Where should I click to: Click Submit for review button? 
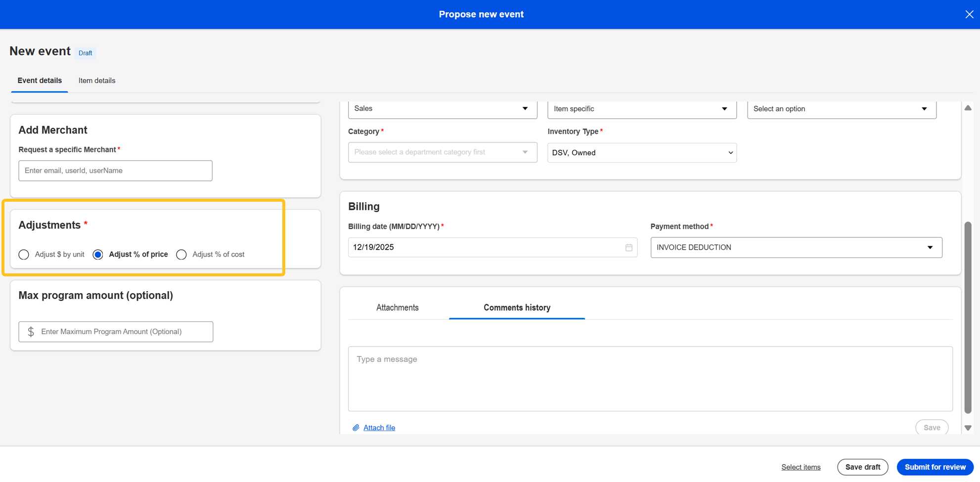935,467
